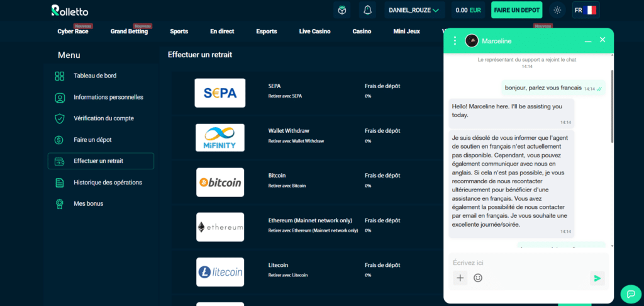The image size is (644, 306).
Task: Open the Mini Jeux section
Action: (407, 31)
